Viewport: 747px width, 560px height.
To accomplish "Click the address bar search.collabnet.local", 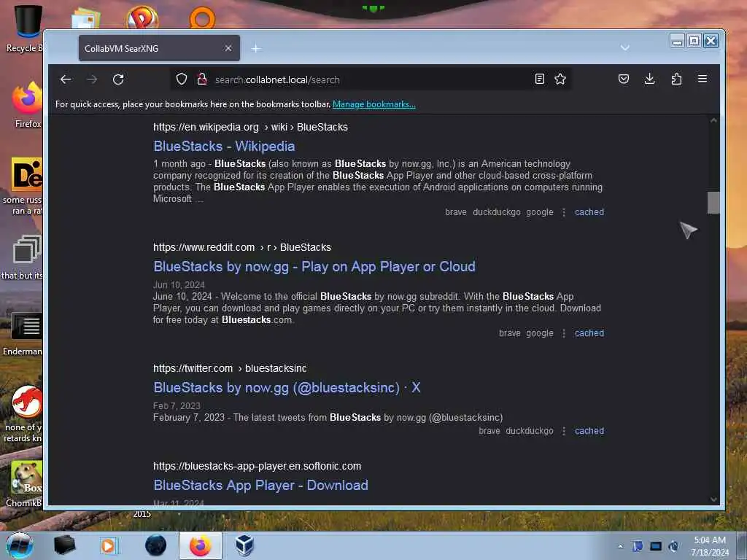I will [371, 79].
